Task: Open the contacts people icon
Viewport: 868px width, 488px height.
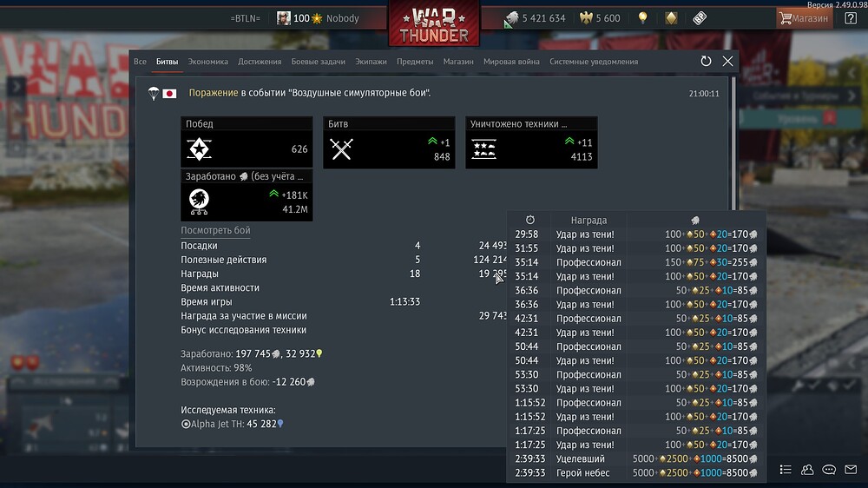Action: click(x=807, y=470)
